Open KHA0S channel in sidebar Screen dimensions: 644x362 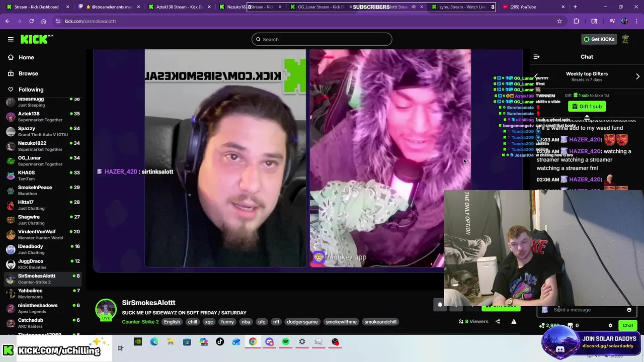(43, 175)
